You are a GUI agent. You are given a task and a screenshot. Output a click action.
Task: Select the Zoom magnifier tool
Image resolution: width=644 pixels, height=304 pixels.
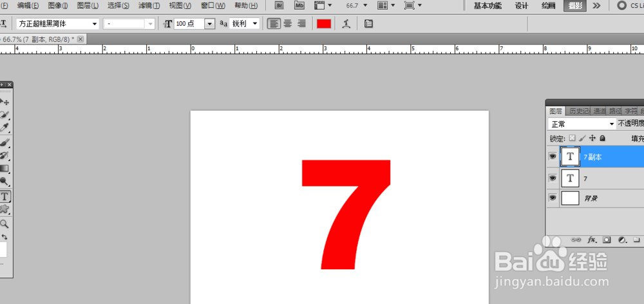point(5,224)
